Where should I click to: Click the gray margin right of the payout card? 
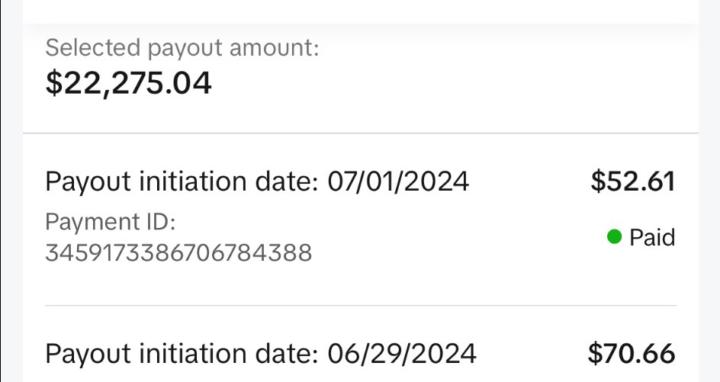(x=709, y=191)
